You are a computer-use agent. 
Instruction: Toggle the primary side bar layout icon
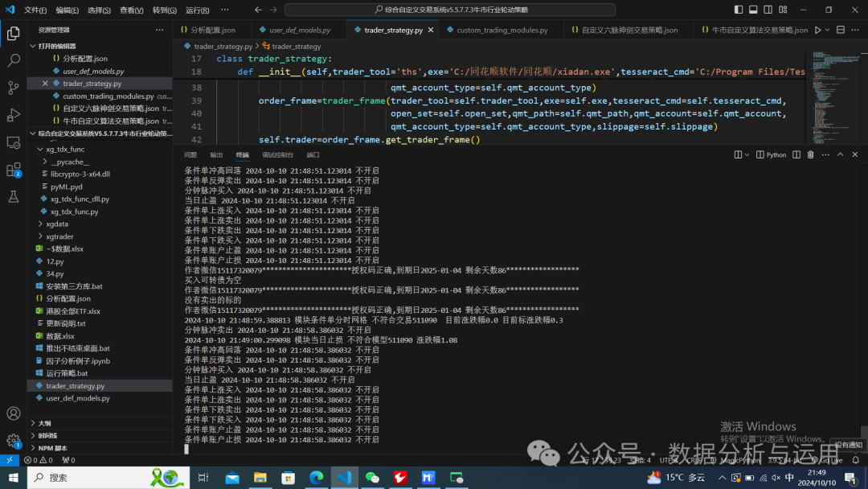tap(739, 10)
